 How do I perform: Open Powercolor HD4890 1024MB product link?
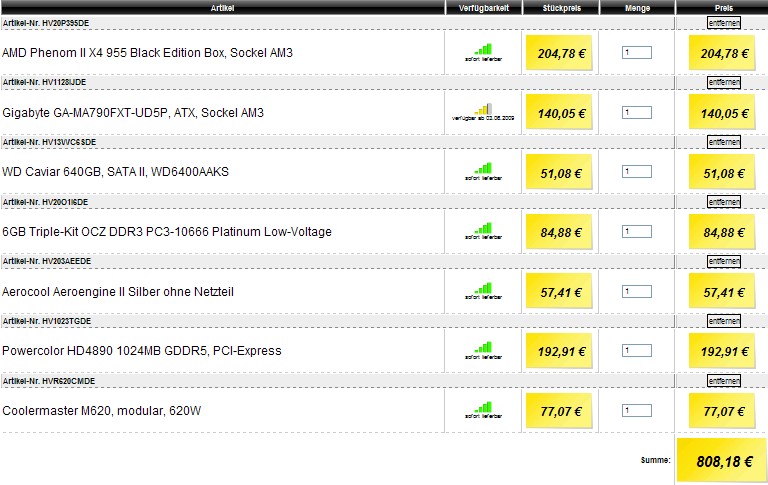[x=142, y=351]
